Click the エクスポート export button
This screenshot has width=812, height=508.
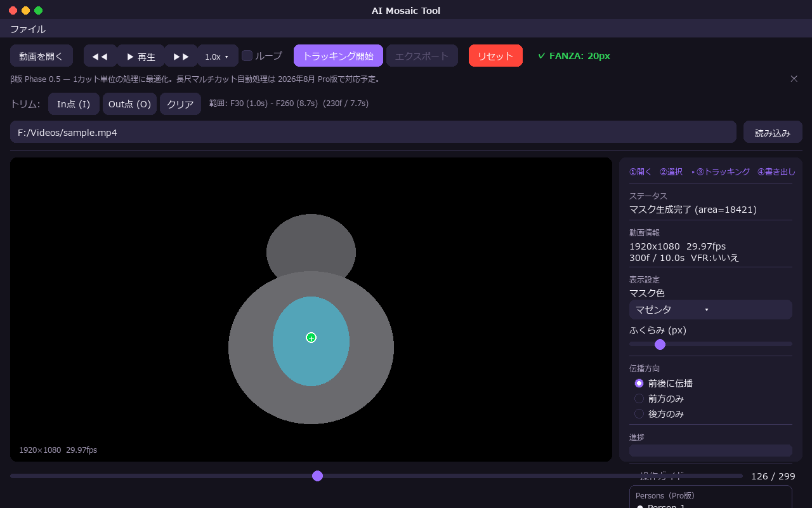pos(422,56)
